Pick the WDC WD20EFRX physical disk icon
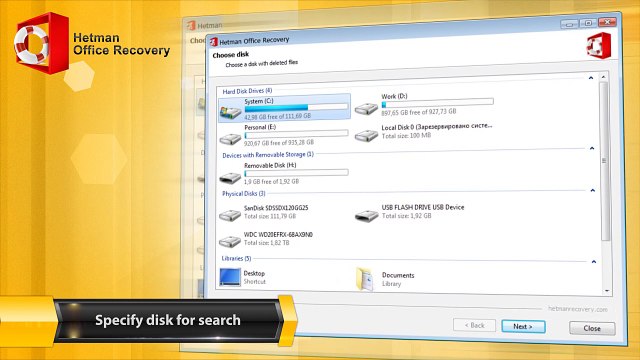This screenshot has width=640, height=360. click(x=230, y=242)
